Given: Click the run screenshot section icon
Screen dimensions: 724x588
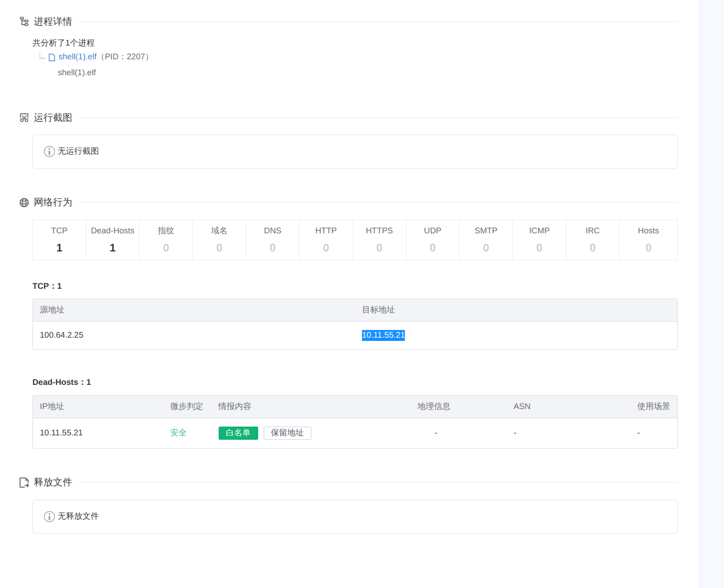Looking at the screenshot, I should [24, 118].
